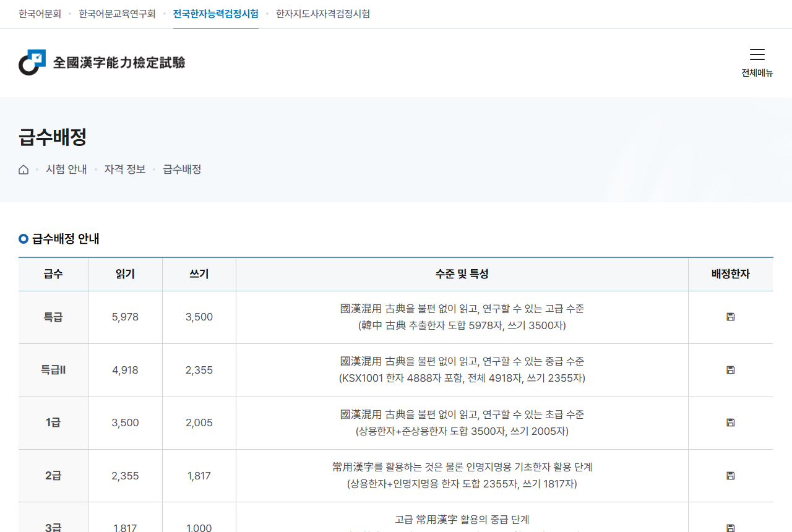Click the 全國漢字能力檢定試驗 site logo
792x532 pixels.
click(x=102, y=62)
